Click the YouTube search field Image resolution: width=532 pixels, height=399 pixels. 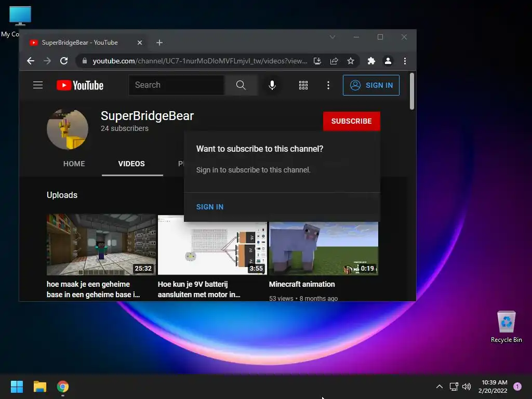[177, 85]
